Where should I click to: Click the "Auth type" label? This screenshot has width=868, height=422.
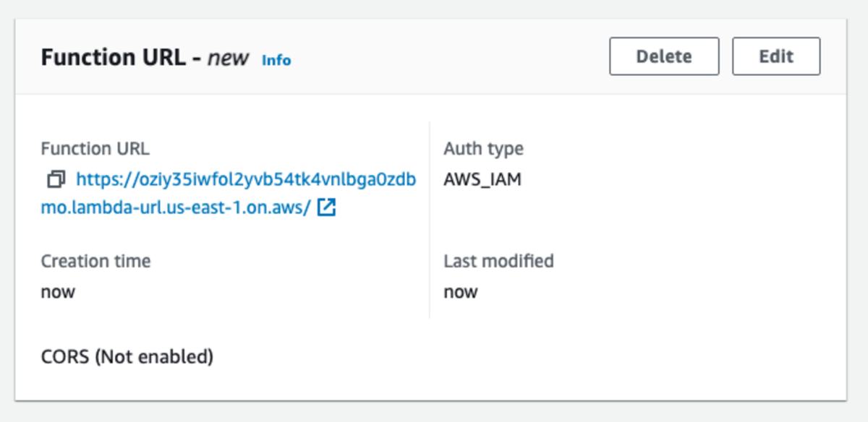[483, 149]
